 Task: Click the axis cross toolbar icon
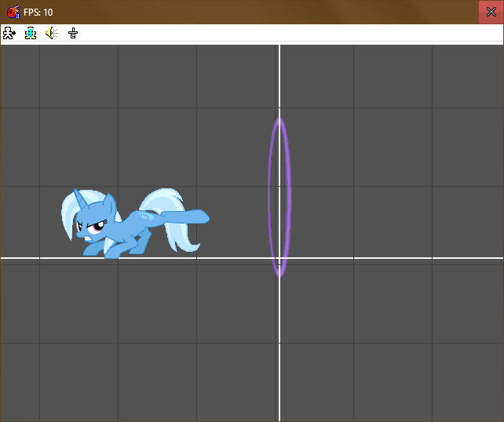click(x=73, y=33)
